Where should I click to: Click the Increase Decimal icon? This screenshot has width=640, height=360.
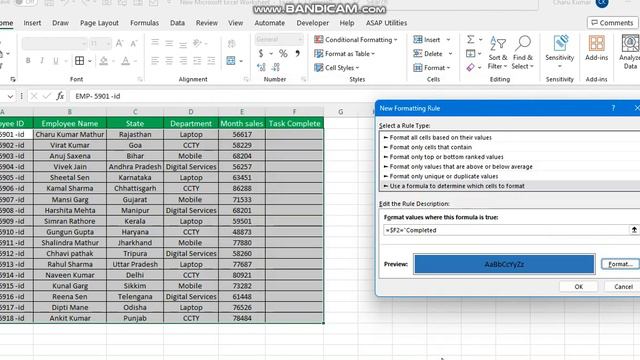pos(261,67)
